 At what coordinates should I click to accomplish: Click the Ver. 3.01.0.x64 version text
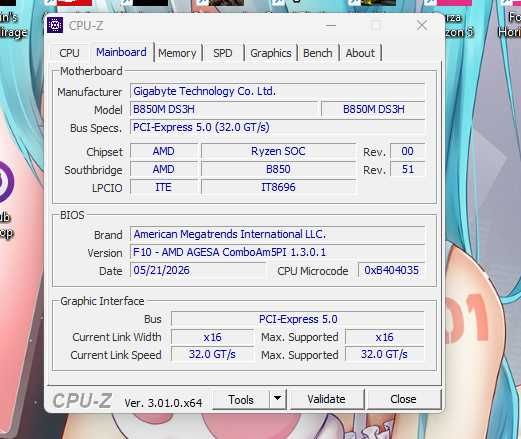(x=163, y=403)
